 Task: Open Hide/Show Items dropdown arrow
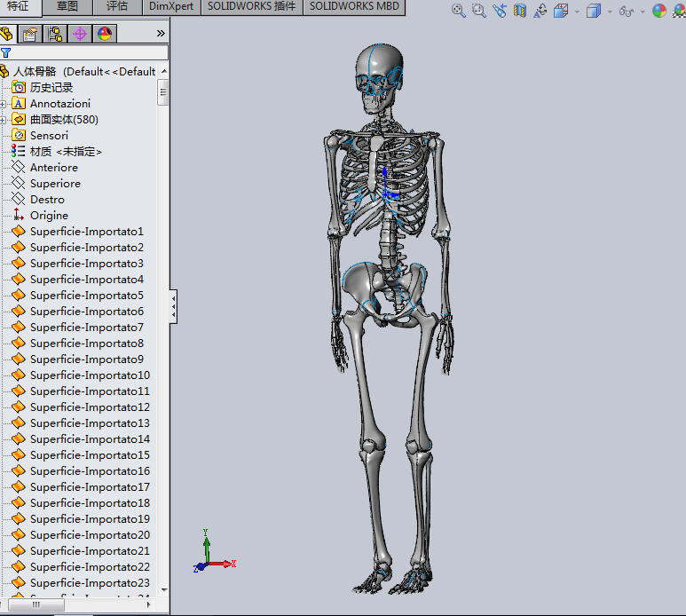[643, 12]
